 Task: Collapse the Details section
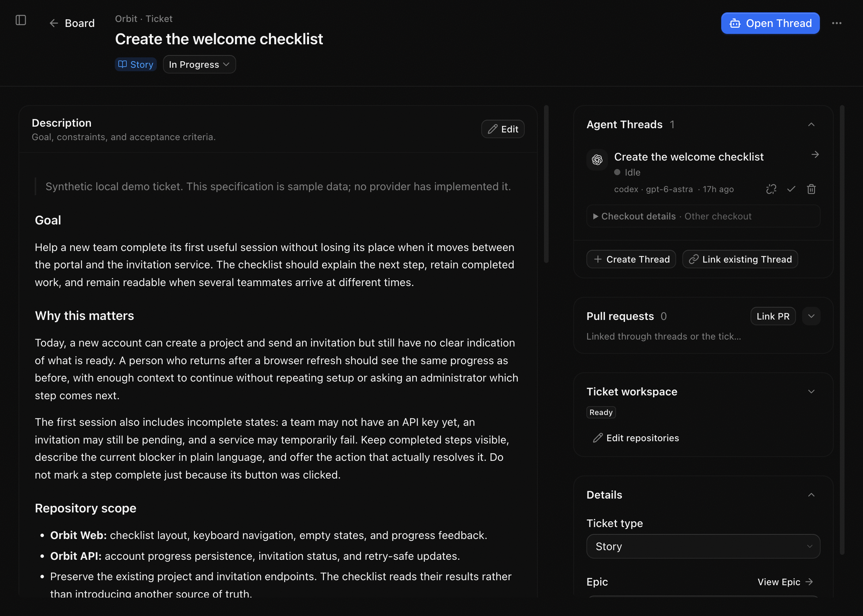pos(811,495)
